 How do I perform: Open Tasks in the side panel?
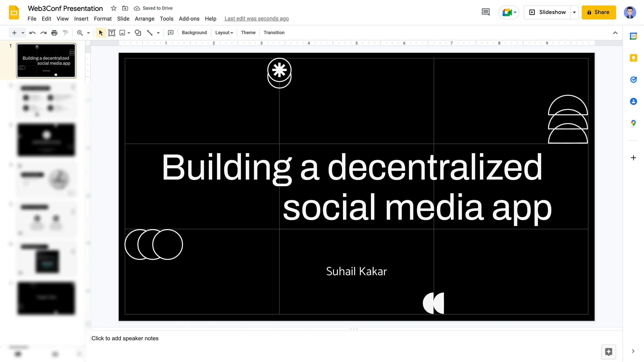633,80
